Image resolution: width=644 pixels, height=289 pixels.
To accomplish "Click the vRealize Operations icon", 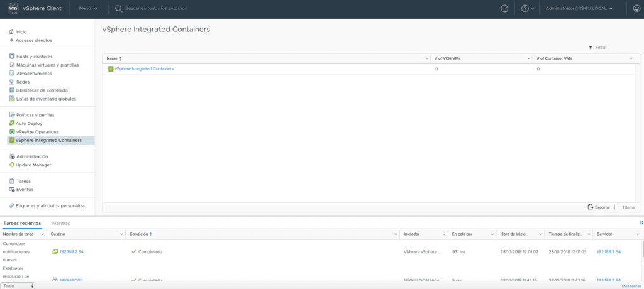I will 12,132.
